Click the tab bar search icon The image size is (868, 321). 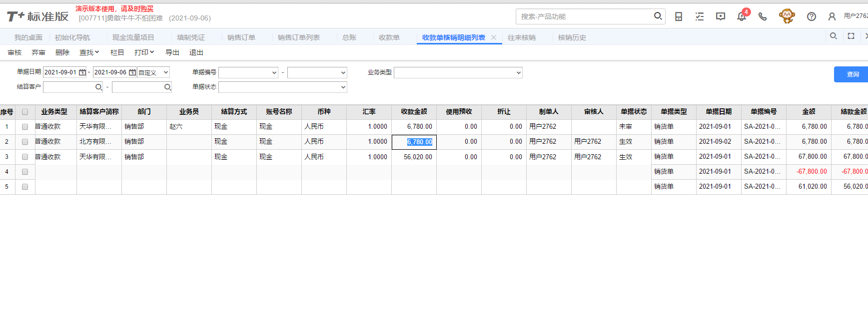(x=834, y=36)
